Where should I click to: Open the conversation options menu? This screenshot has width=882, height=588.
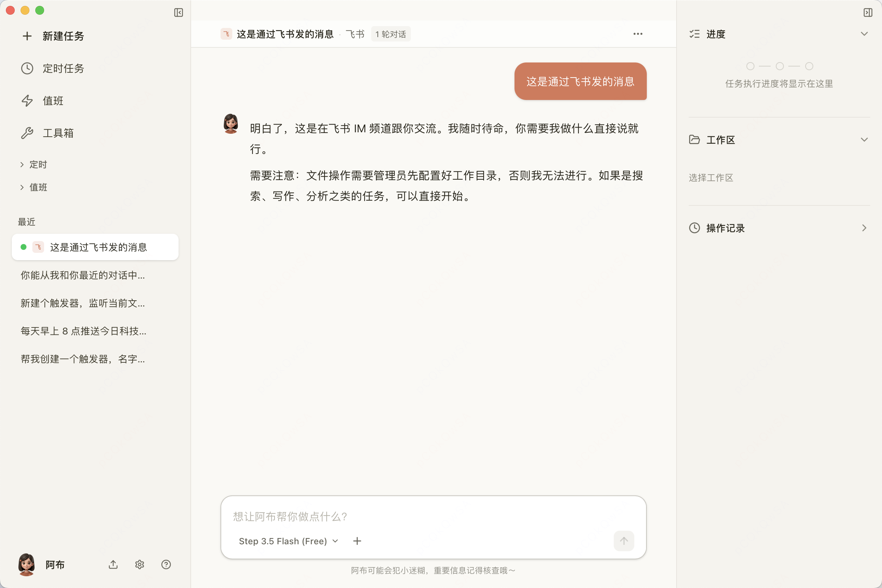638,34
